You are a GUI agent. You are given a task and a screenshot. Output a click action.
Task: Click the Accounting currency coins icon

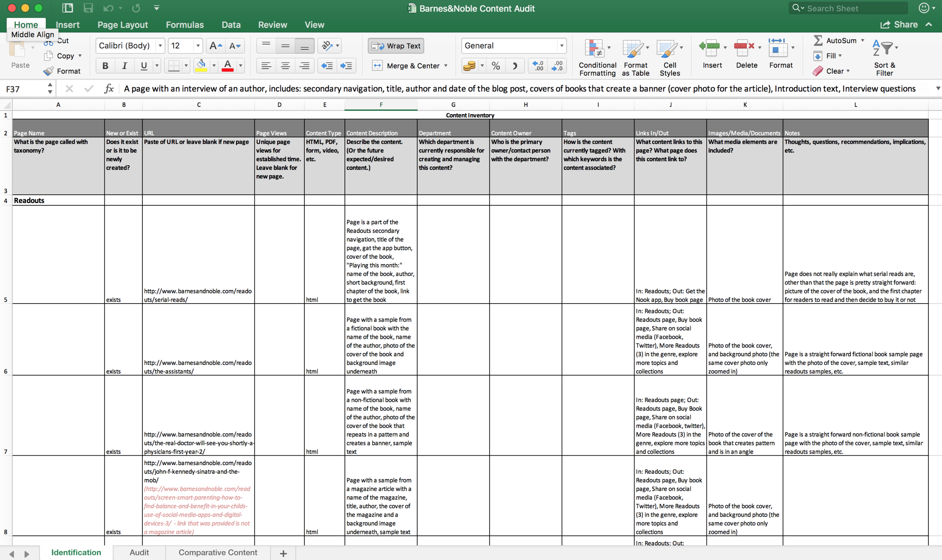pyautogui.click(x=469, y=66)
